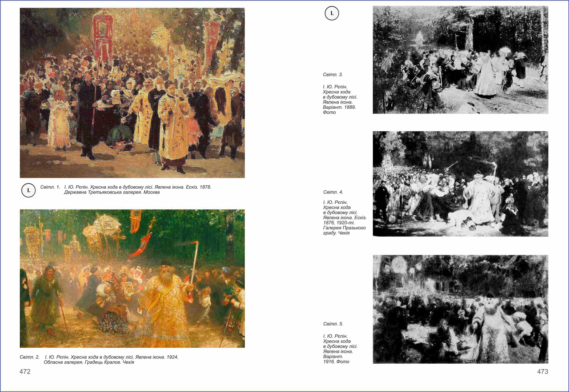Select the 1924 Hradec Králové painting (Світл. 2)
569x392 pixels.
pos(132,278)
